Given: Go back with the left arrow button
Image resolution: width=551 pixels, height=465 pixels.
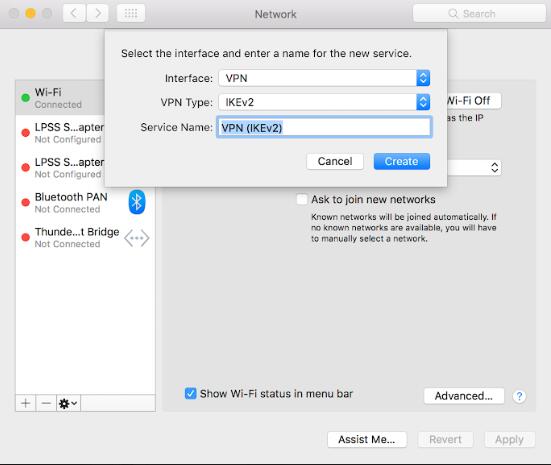Looking at the screenshot, I should click(74, 13).
